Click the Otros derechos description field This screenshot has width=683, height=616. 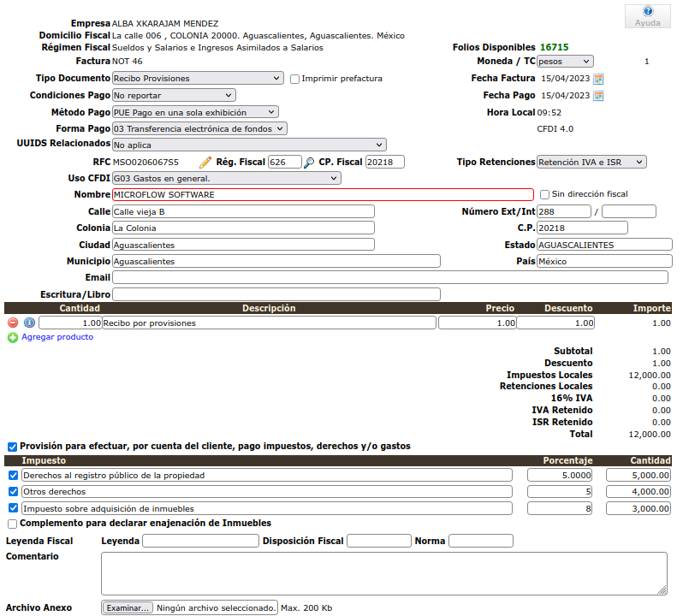[267, 491]
